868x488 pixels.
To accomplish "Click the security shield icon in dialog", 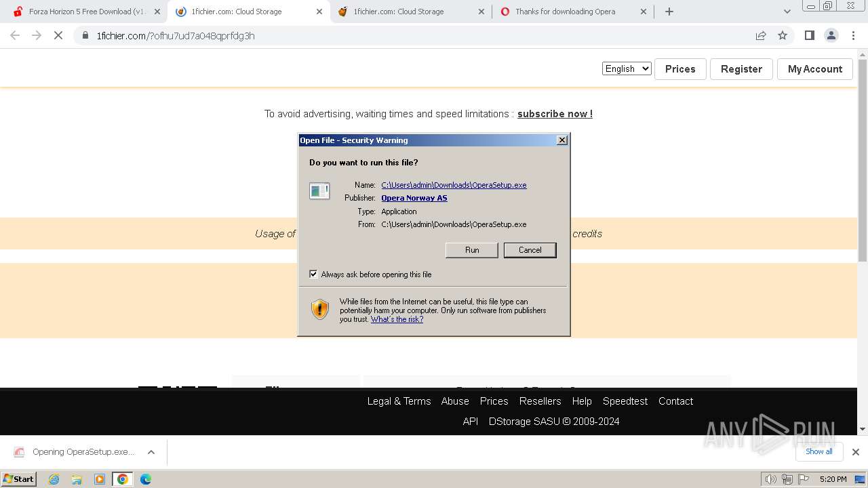I will click(320, 310).
